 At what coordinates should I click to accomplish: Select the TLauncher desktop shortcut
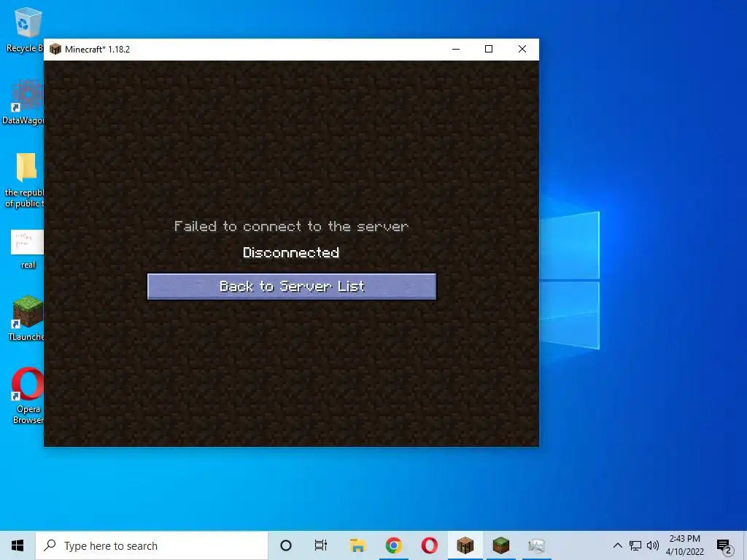pyautogui.click(x=26, y=318)
